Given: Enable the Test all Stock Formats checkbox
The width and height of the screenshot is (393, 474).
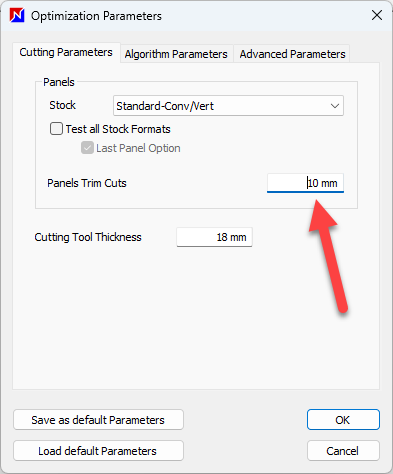Looking at the screenshot, I should pyautogui.click(x=56, y=129).
